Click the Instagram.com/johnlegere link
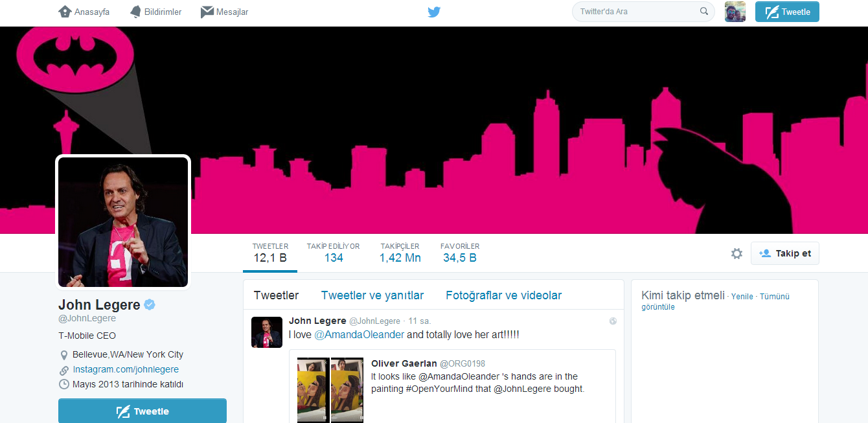The height and width of the screenshot is (423, 868). click(x=126, y=369)
